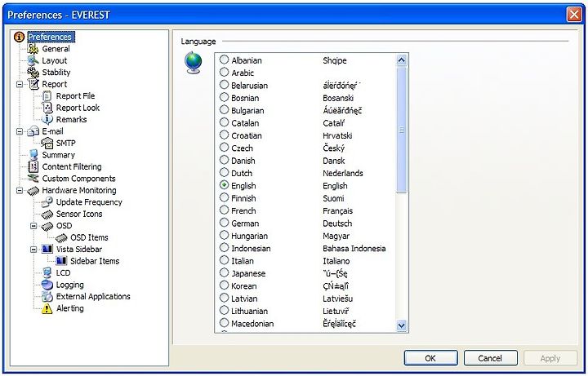Select the Albanian language radio button

[224, 60]
